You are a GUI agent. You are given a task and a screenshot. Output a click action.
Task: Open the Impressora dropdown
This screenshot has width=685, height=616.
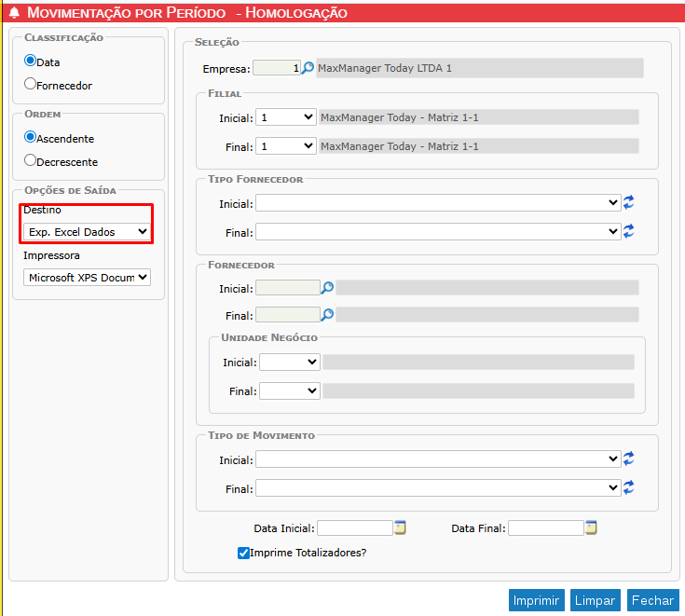(88, 278)
